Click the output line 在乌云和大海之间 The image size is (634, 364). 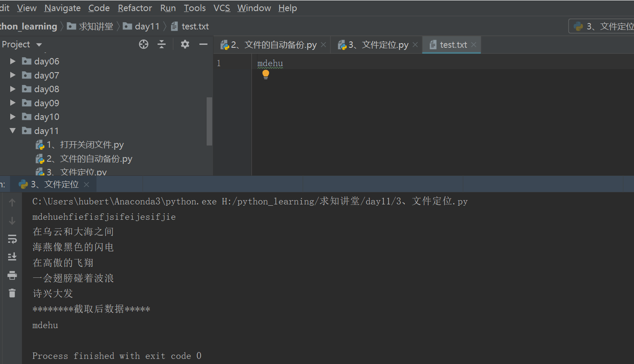click(x=73, y=232)
